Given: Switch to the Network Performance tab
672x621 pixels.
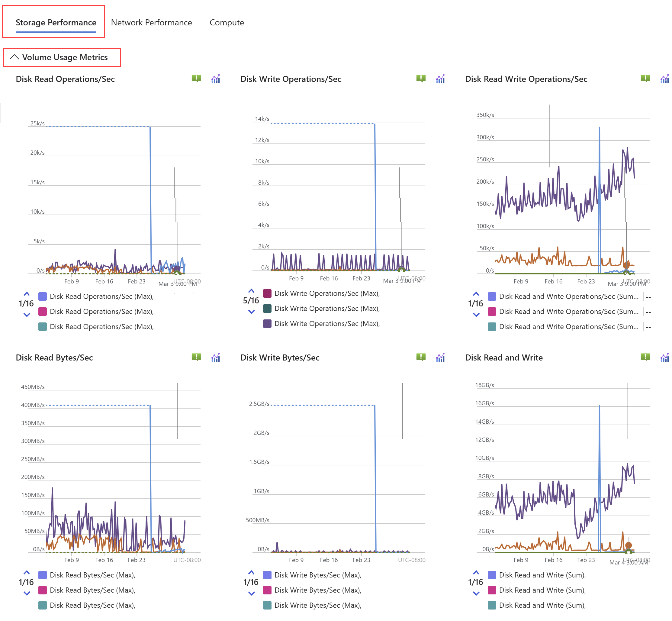Looking at the screenshot, I should [x=151, y=23].
